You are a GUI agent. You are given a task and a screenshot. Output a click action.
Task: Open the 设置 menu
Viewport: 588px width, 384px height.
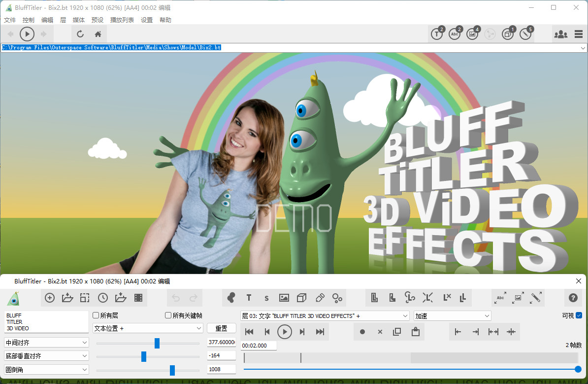[x=147, y=20]
